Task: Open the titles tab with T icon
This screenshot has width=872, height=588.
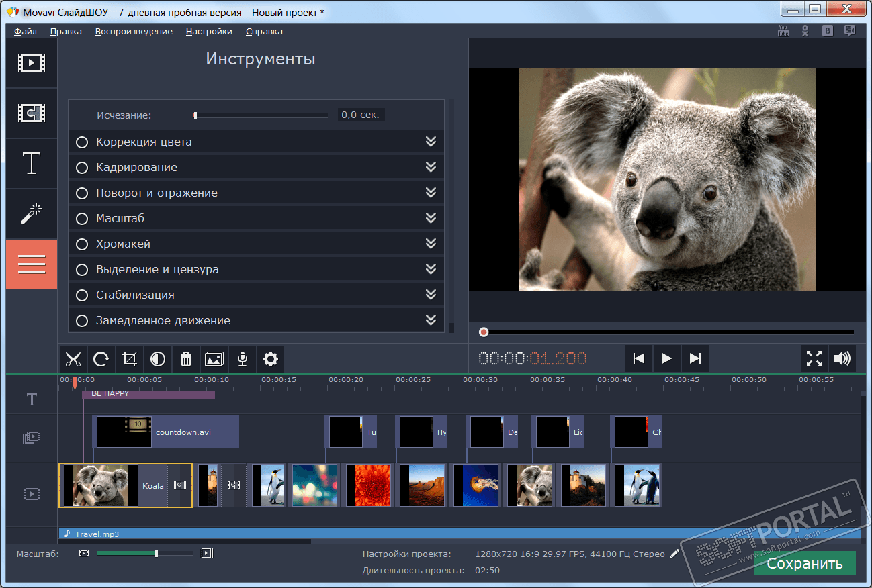Action: click(x=32, y=164)
